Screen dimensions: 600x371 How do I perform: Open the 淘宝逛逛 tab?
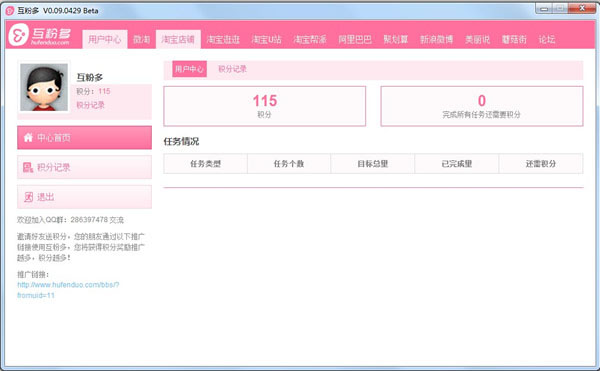pos(223,39)
